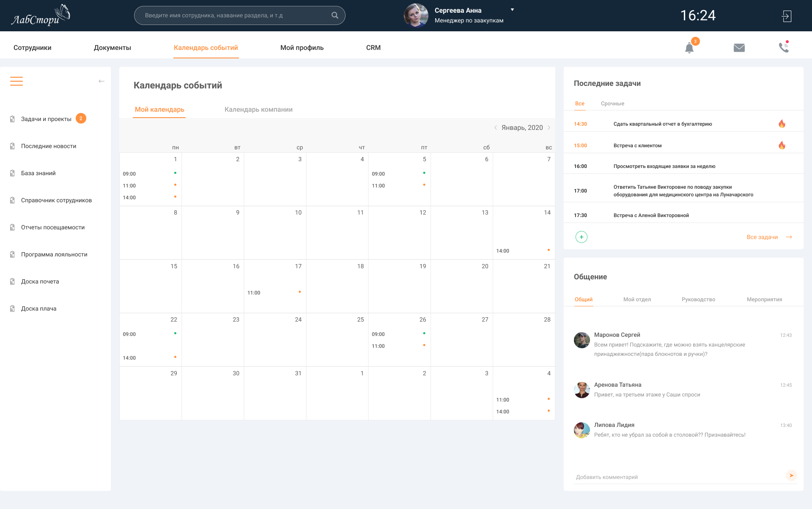Open task Встреча с Аленой Викторовной
812x509 pixels.
click(x=651, y=215)
